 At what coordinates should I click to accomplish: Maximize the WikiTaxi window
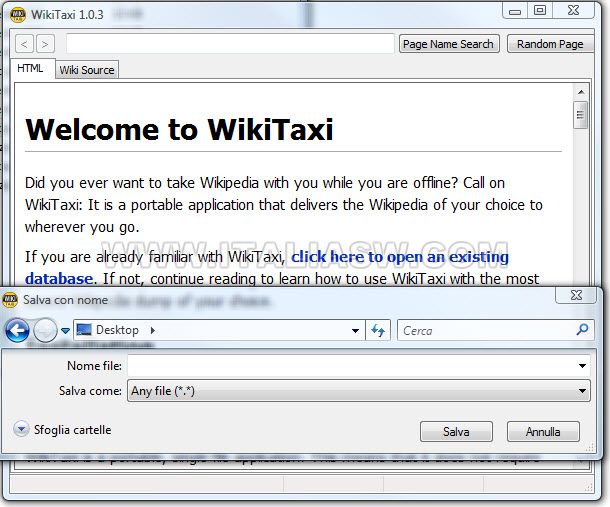coord(540,11)
